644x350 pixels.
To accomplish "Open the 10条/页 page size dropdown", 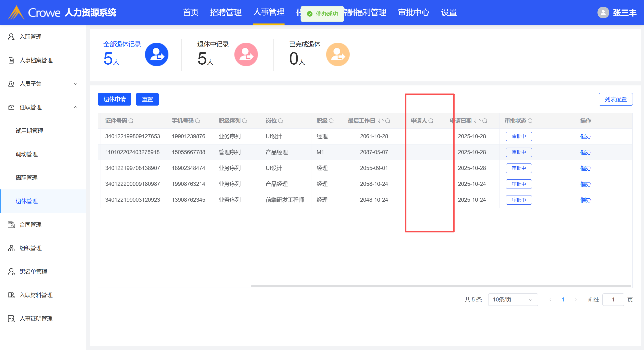I will (x=512, y=299).
